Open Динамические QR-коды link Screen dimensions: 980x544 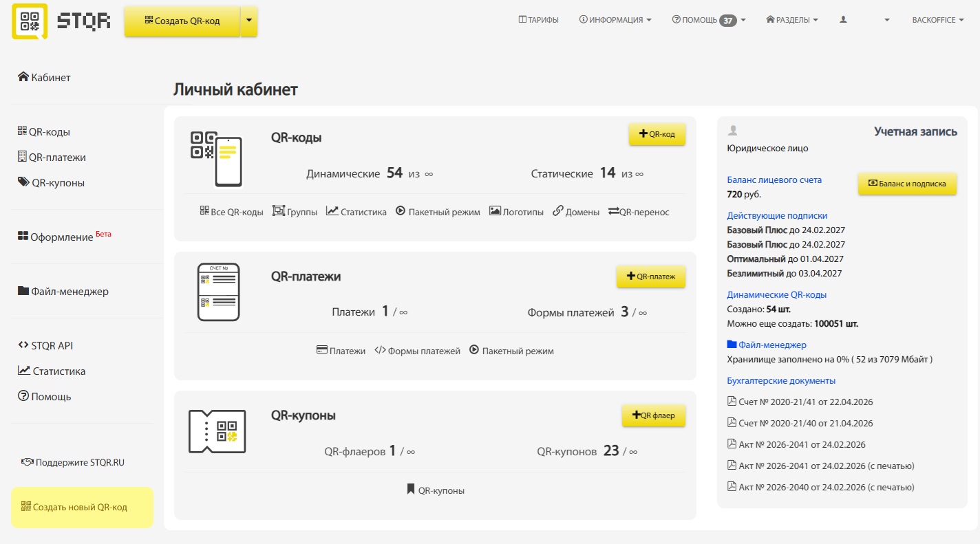pos(777,294)
